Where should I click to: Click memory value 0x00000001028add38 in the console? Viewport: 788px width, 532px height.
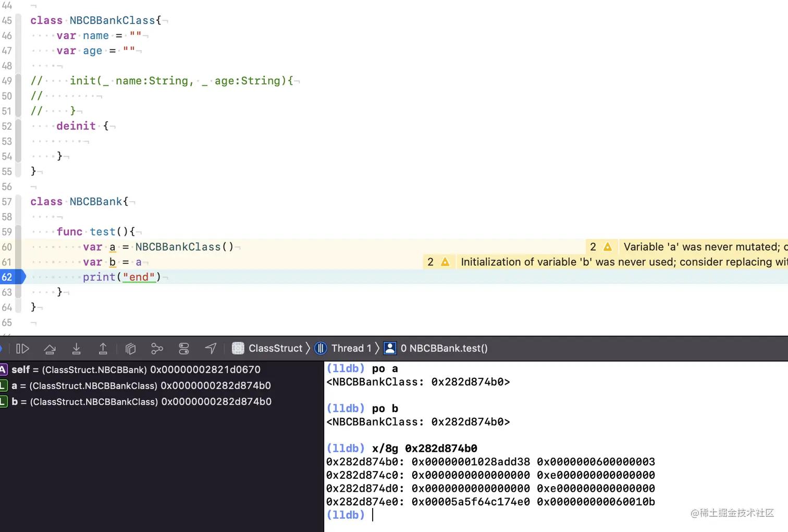point(471,462)
